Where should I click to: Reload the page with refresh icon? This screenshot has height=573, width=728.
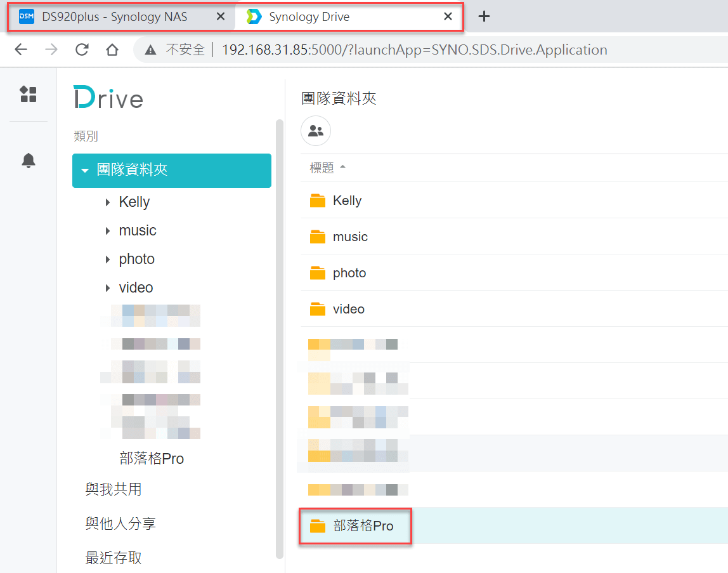82,49
